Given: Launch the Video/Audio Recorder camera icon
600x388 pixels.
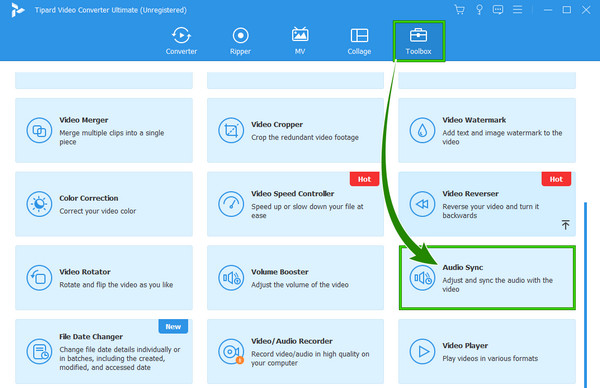Looking at the screenshot, I should (x=231, y=351).
